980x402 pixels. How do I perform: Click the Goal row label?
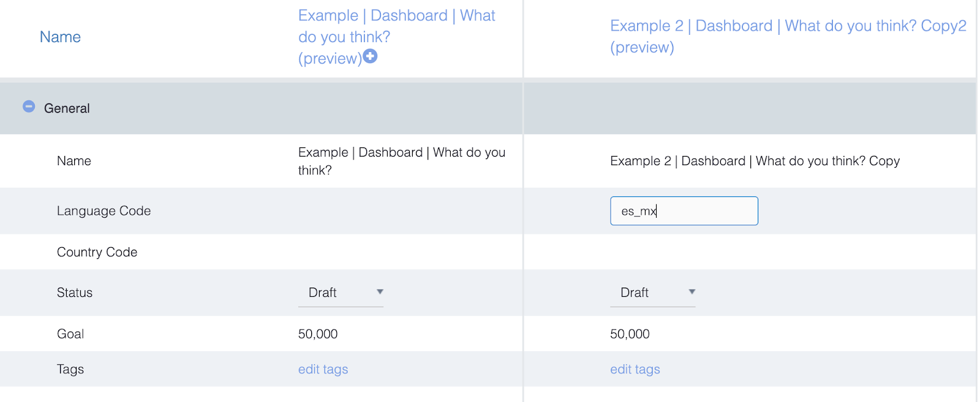coord(70,334)
